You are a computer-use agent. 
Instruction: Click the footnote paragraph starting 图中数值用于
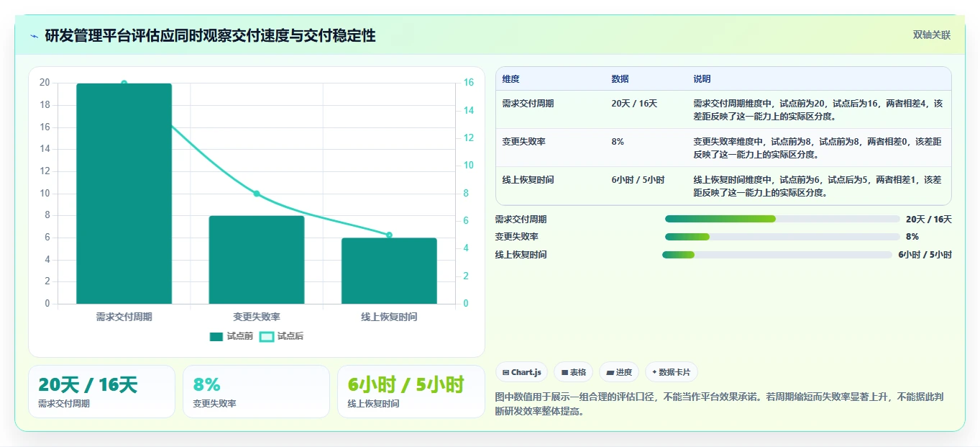720,404
